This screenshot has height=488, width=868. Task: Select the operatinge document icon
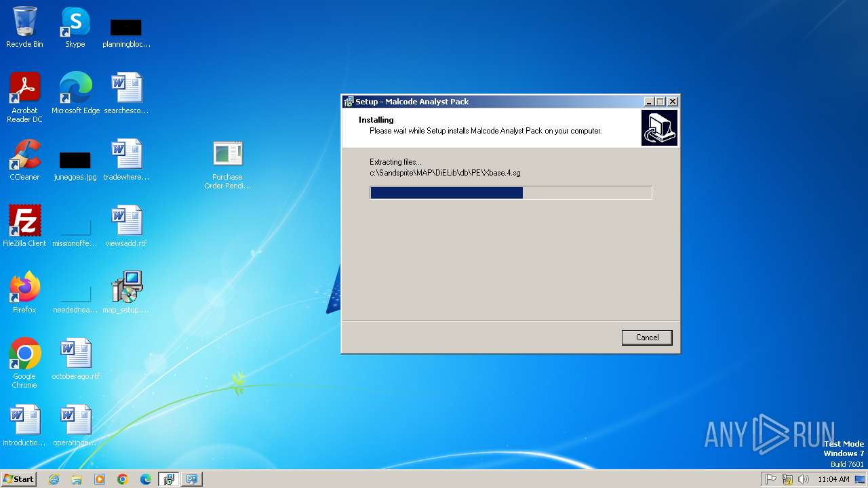click(75, 426)
